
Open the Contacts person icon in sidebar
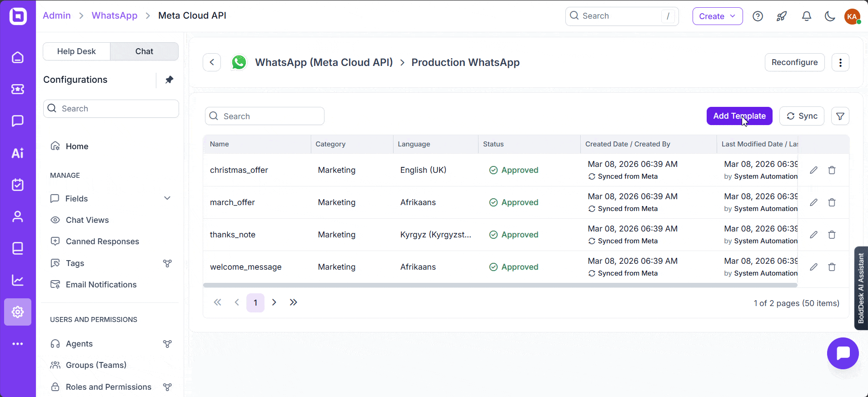pyautogui.click(x=18, y=216)
